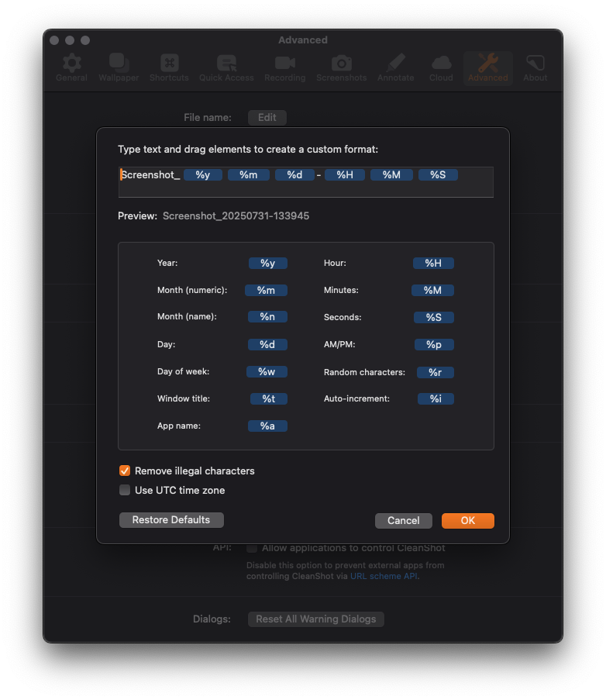Viewport: 606px width, 700px height.
Task: Select the Auto-increment %i element
Action: pyautogui.click(x=436, y=398)
